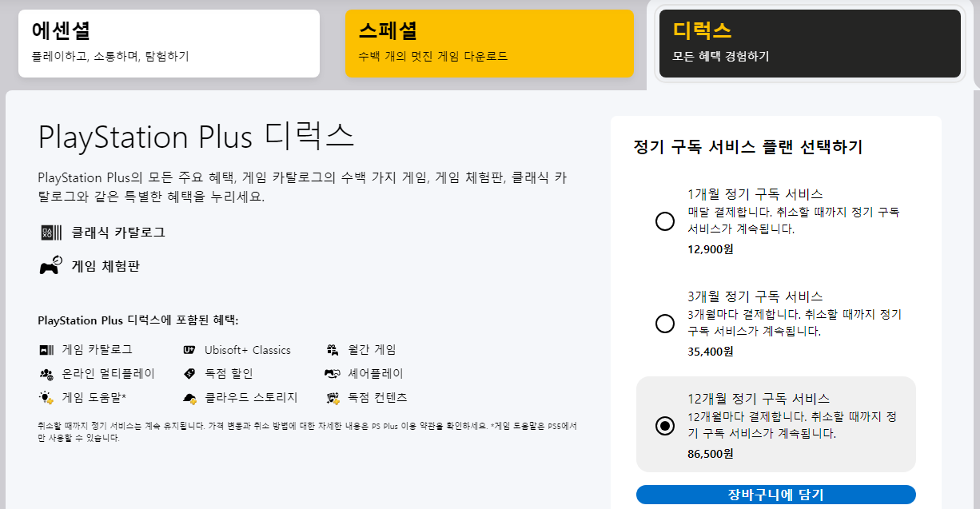Click the 독점 할인 benefit text
Viewport: 980px width, 509px height.
(229, 373)
